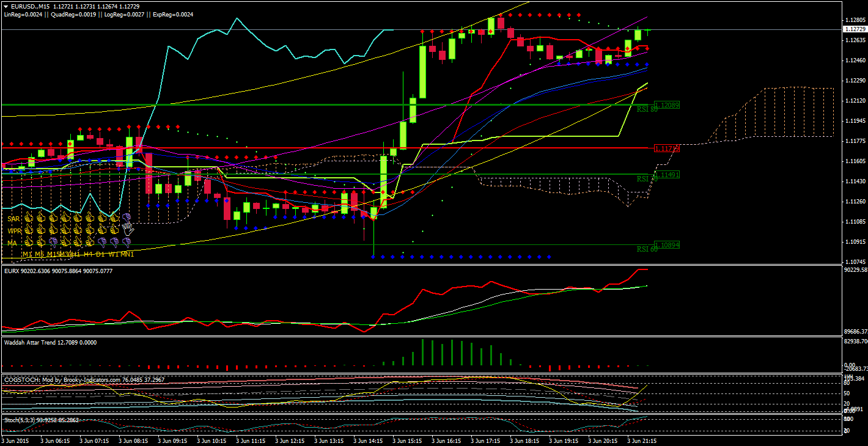Click the MA thumbs-up icon for H4
868x446 pixels.
[x=89, y=243]
